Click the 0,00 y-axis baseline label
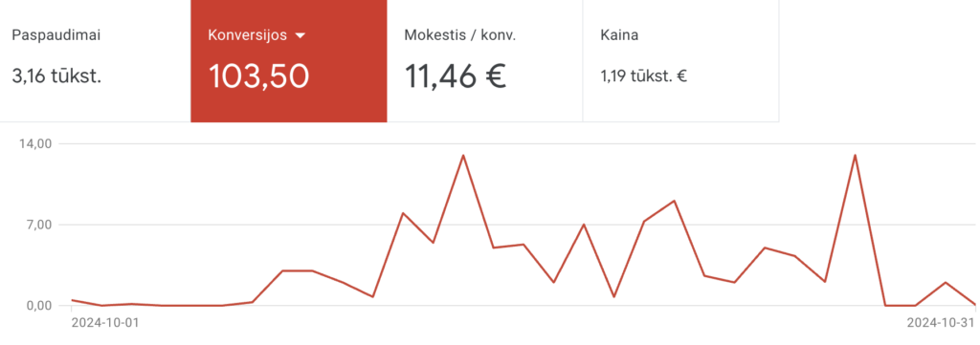Screen dimensions: 980x345 point(56,306)
